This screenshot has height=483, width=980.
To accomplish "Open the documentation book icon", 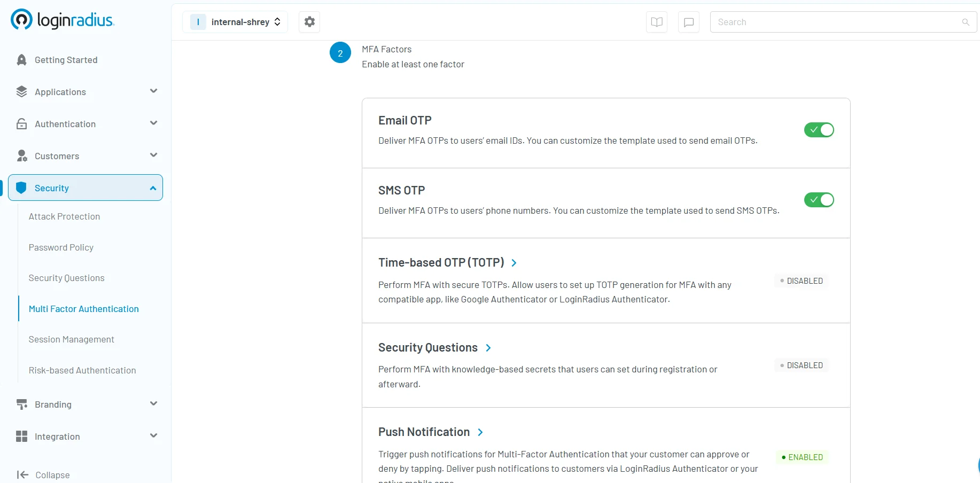I will [x=656, y=22].
